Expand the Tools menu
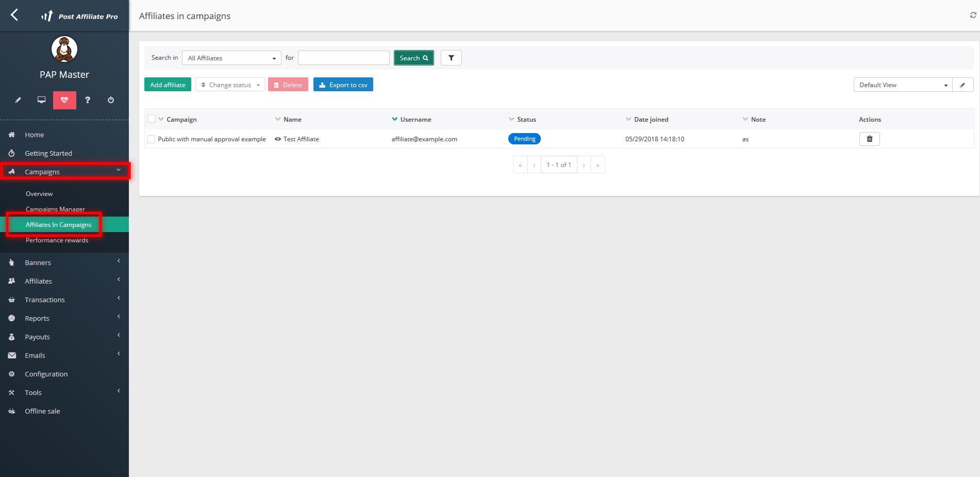 point(64,392)
